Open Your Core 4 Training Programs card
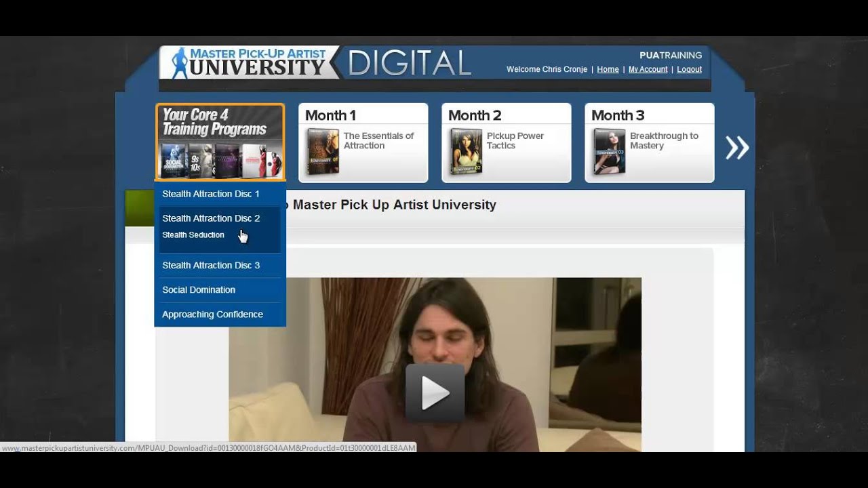This screenshot has height=488, width=868. (x=220, y=142)
